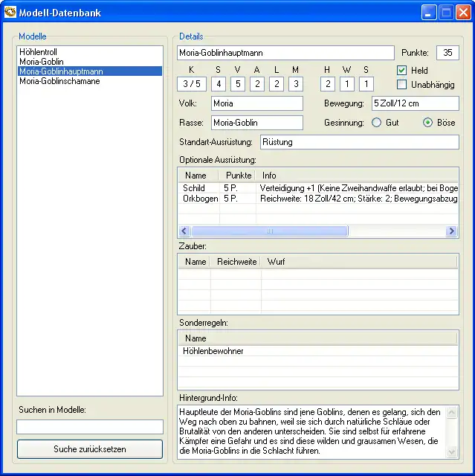Select Moria-Goblinhauptmann in the Modelle list
The width and height of the screenshot is (475, 476).
click(90, 71)
